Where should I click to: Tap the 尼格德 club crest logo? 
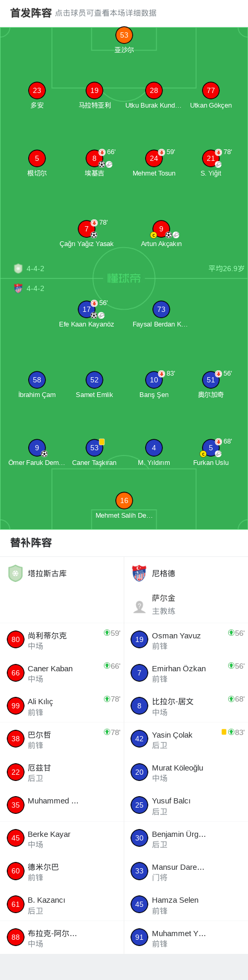pyautogui.click(x=139, y=573)
